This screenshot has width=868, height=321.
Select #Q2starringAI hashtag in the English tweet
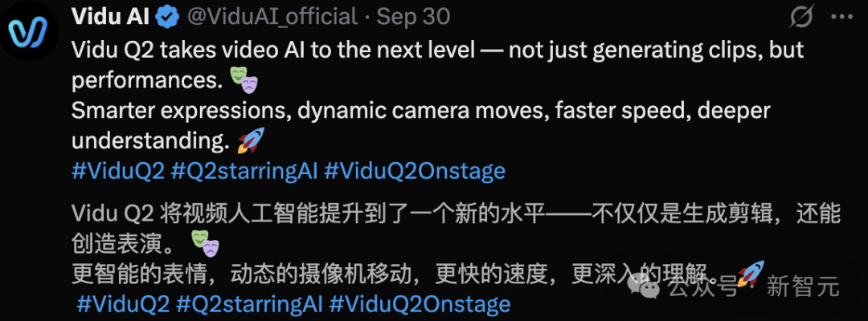tap(248, 171)
